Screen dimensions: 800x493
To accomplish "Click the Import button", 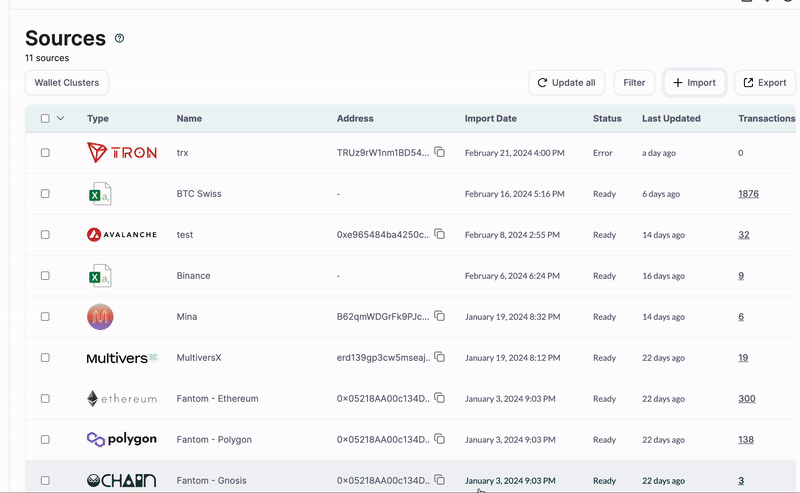I will [694, 83].
